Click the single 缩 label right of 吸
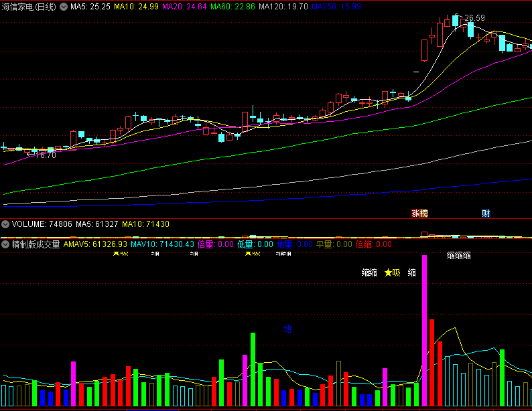This screenshot has width=532, height=411. [412, 272]
